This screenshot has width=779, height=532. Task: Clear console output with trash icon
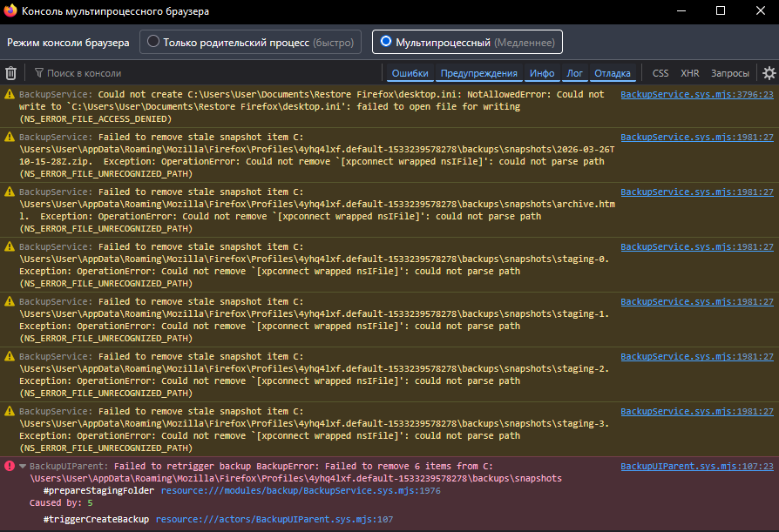pos(11,73)
